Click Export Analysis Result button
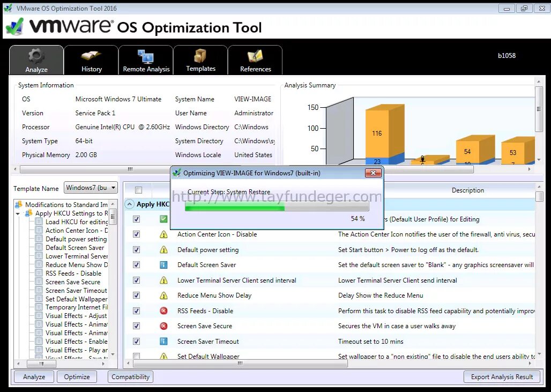The height and width of the screenshot is (392, 551). pos(502,377)
